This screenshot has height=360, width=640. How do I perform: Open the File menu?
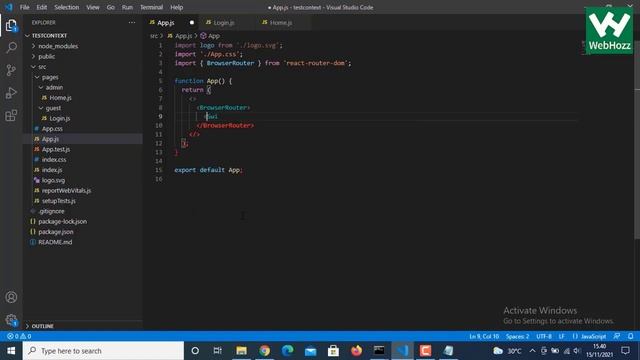[x=24, y=7]
